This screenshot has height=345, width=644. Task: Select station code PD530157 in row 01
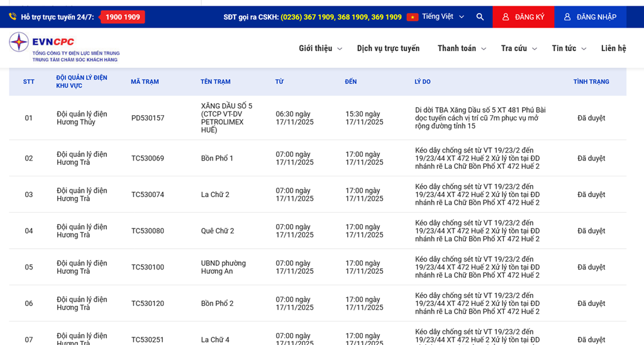148,118
